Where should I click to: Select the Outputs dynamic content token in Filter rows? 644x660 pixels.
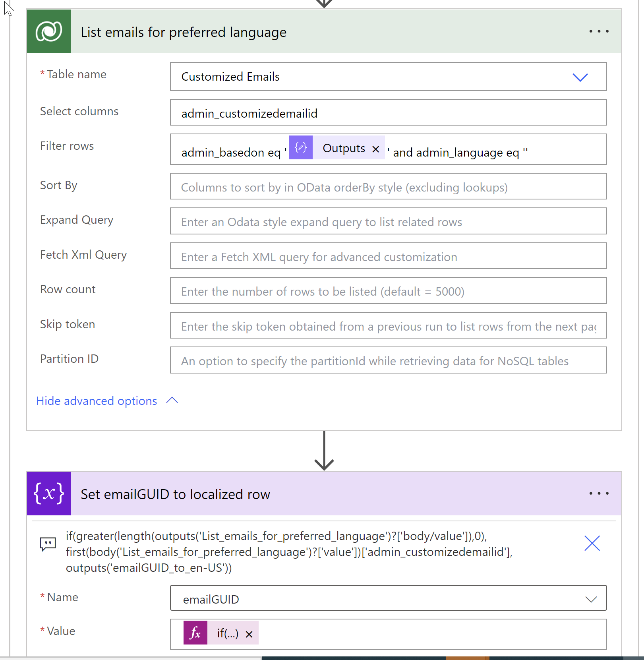pos(343,148)
